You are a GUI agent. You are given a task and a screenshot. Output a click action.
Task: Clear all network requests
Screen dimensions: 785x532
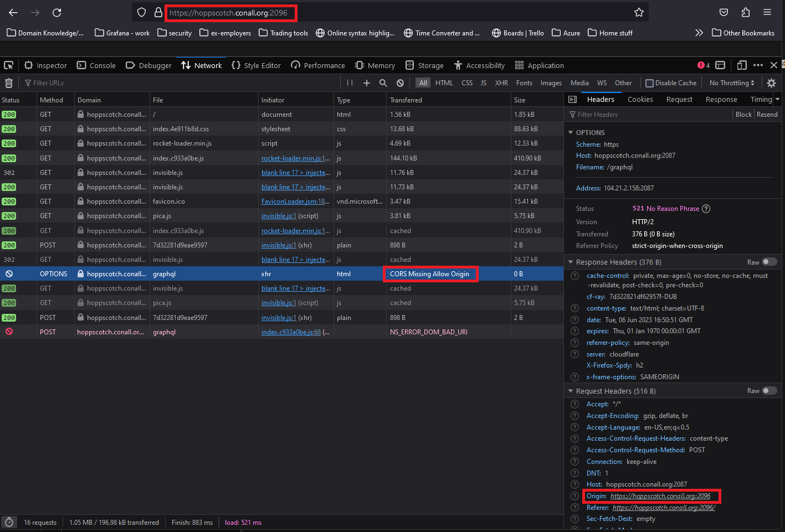click(9, 83)
